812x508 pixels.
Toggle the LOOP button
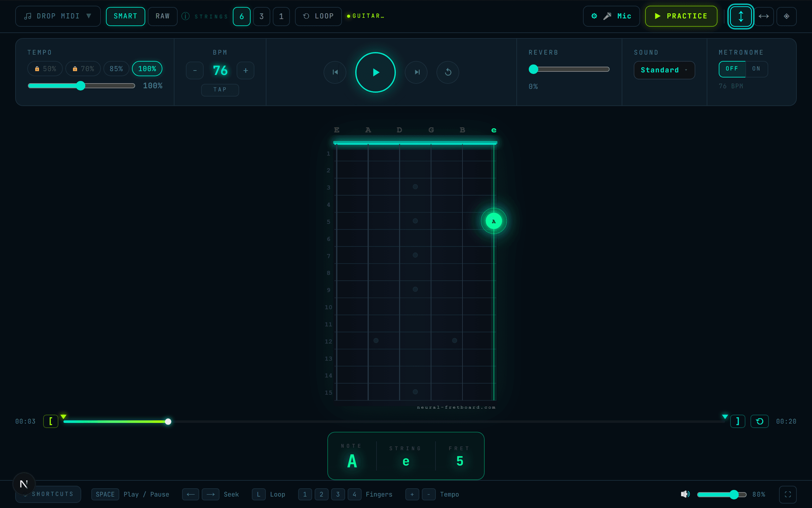(x=318, y=16)
